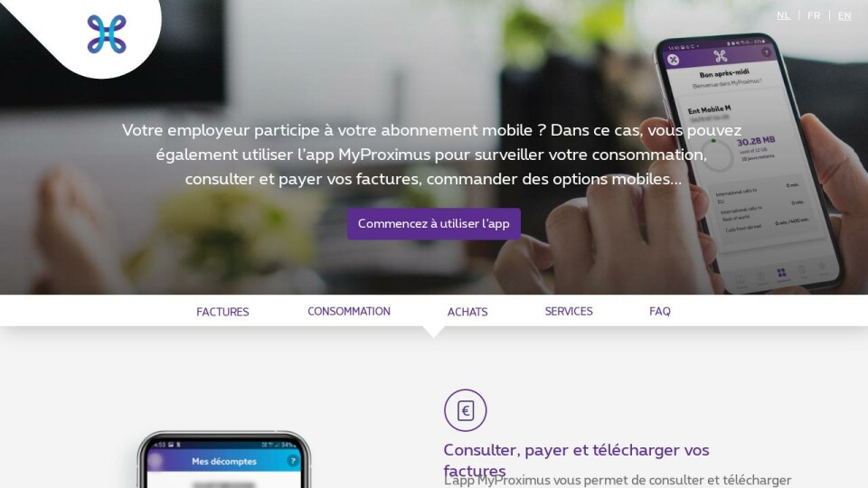The image size is (868, 488).
Task: Click the Consulter, payer et télécharger heading
Action: click(x=576, y=460)
